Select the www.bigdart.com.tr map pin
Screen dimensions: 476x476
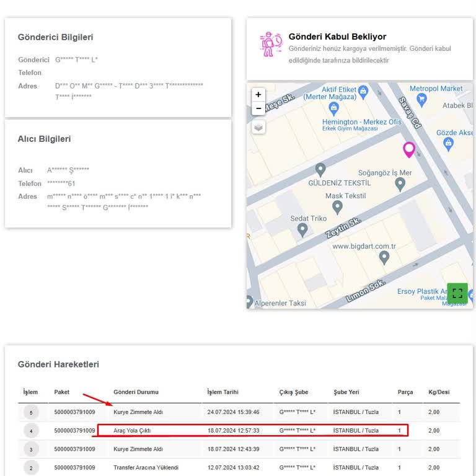point(384,257)
